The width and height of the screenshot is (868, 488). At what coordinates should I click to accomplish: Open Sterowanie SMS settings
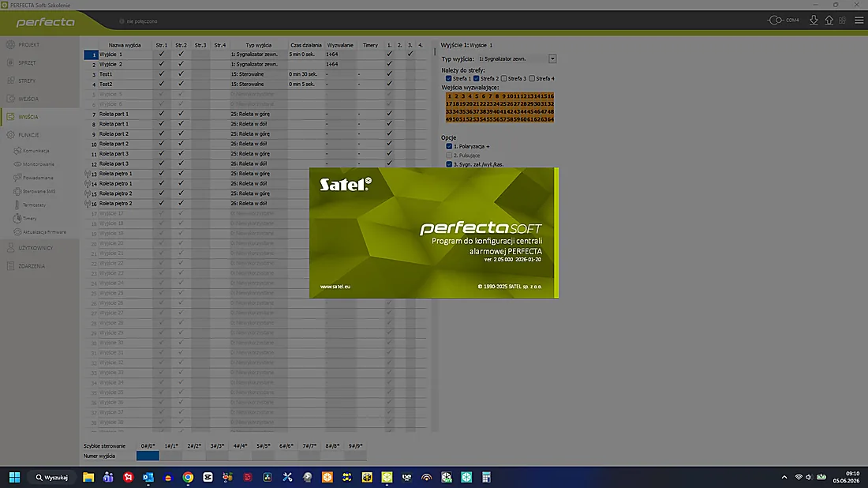pos(39,191)
